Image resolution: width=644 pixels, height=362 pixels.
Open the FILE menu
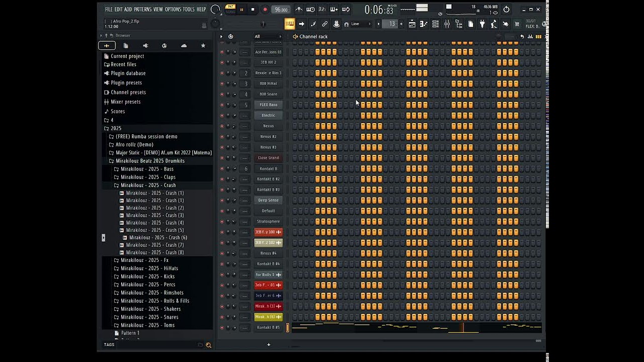(x=109, y=10)
